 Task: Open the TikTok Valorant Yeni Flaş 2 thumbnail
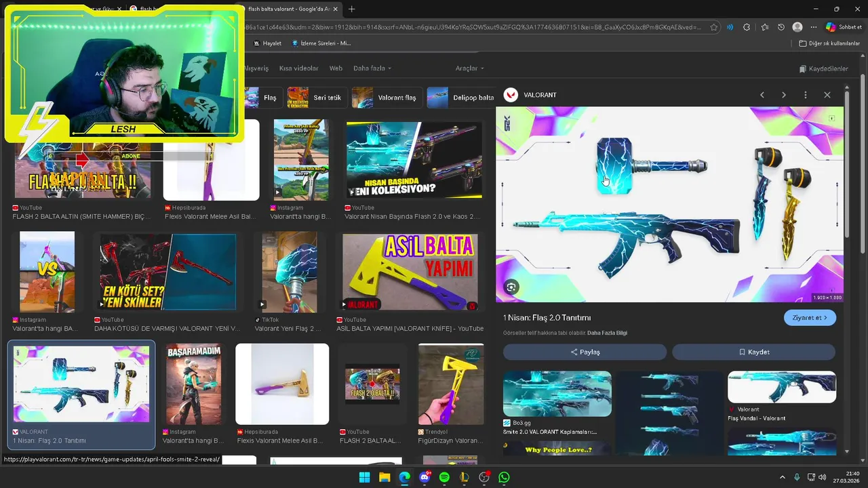pyautogui.click(x=290, y=272)
